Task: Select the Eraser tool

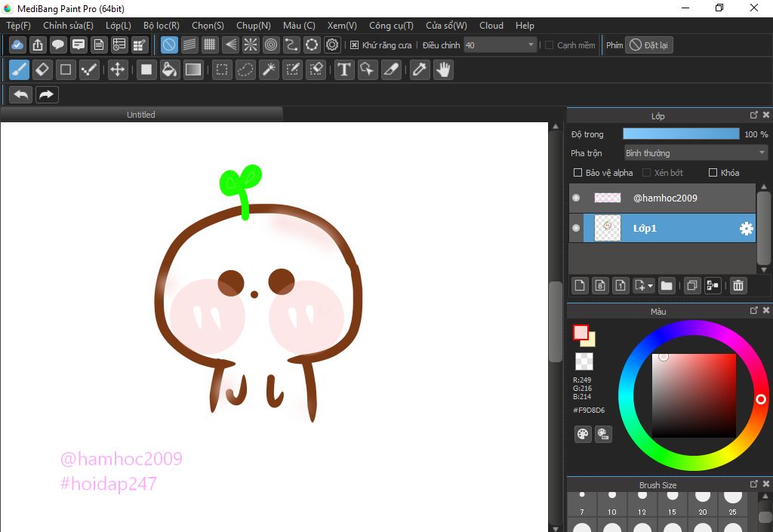Action: click(x=42, y=70)
